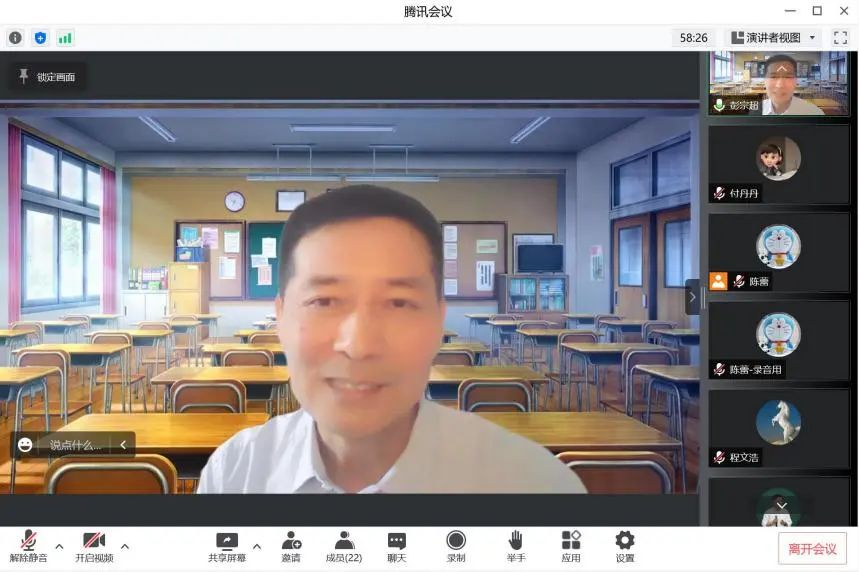Open the 演讲者视图 view layout dropdown
The image size is (859, 572).
click(772, 38)
